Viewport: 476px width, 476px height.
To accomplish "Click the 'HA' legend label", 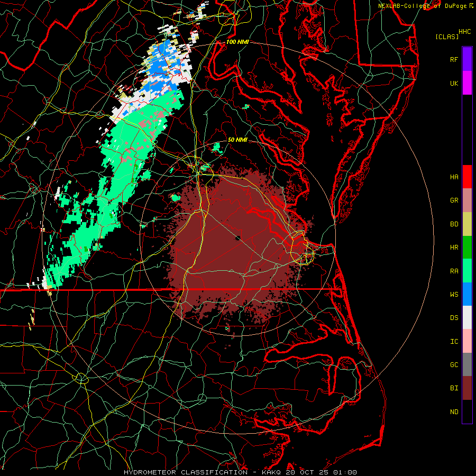I will 454,177.
